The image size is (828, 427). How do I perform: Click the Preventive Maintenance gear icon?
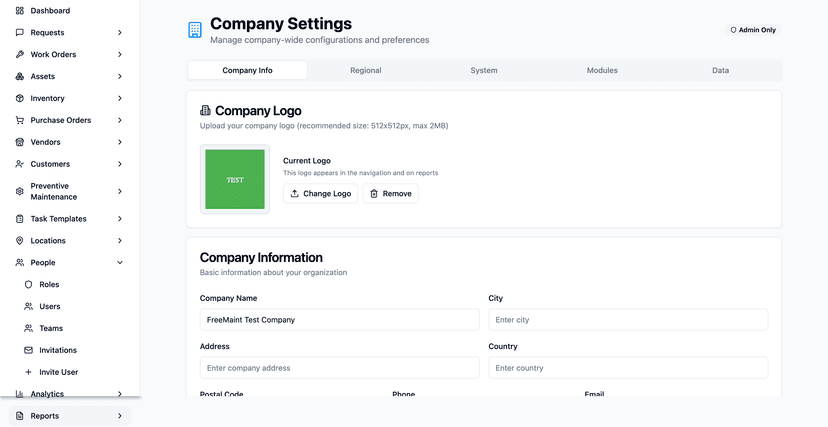click(20, 191)
